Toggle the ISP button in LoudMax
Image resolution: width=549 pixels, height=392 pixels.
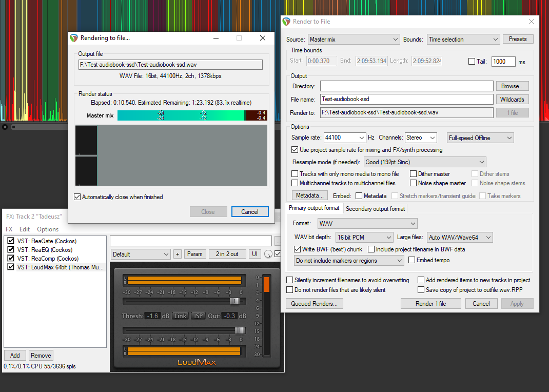[198, 316]
